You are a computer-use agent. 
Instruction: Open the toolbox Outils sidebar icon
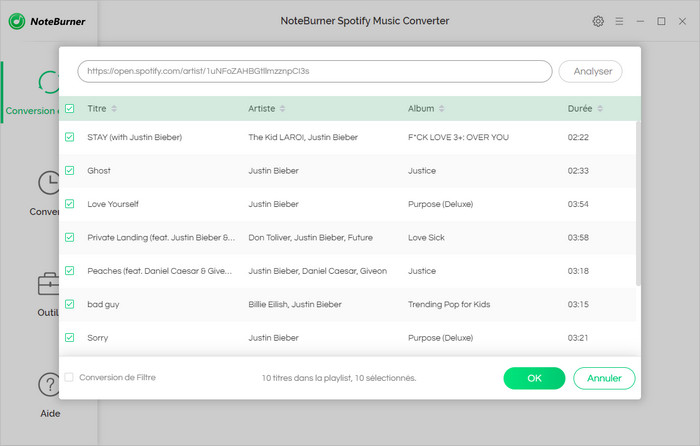48,284
